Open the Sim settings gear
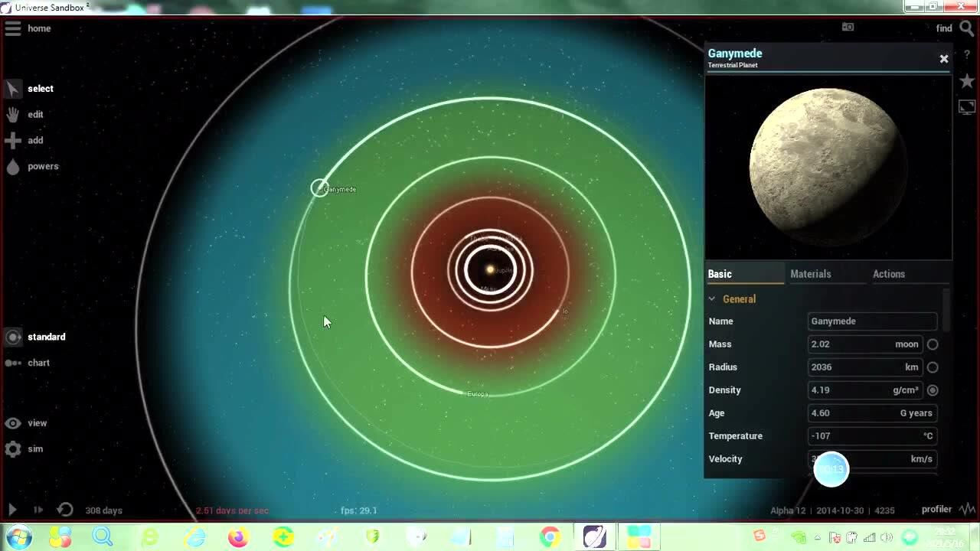980x551 pixels. (x=14, y=448)
